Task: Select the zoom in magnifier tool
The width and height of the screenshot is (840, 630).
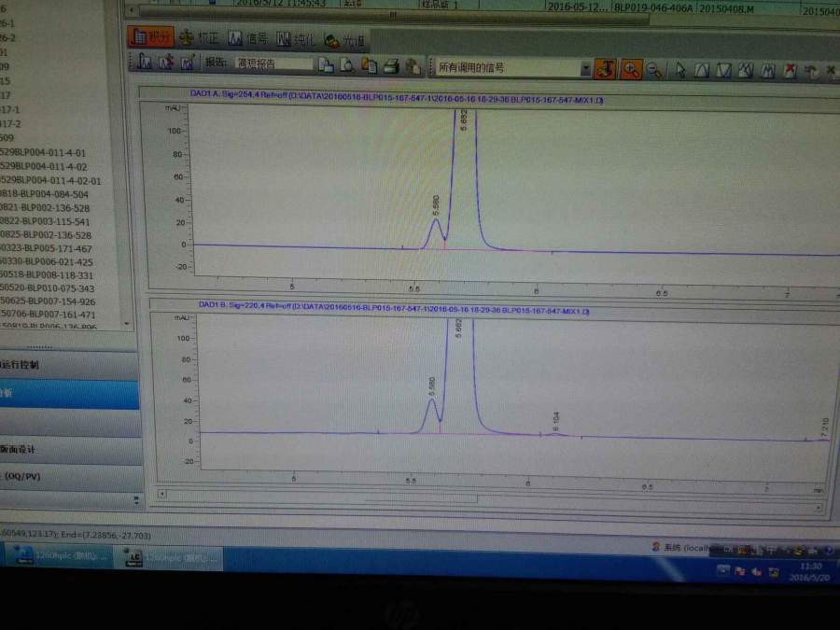Action: point(631,70)
